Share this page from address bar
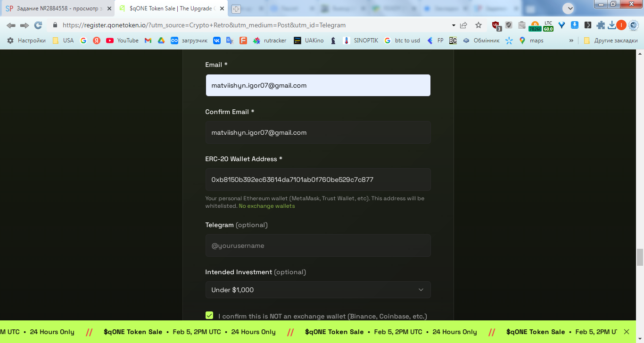Image resolution: width=644 pixels, height=343 pixels. pos(464,25)
